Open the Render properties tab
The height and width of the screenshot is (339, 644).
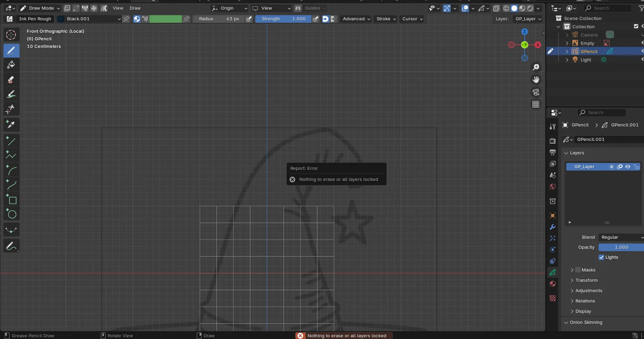coord(552,141)
